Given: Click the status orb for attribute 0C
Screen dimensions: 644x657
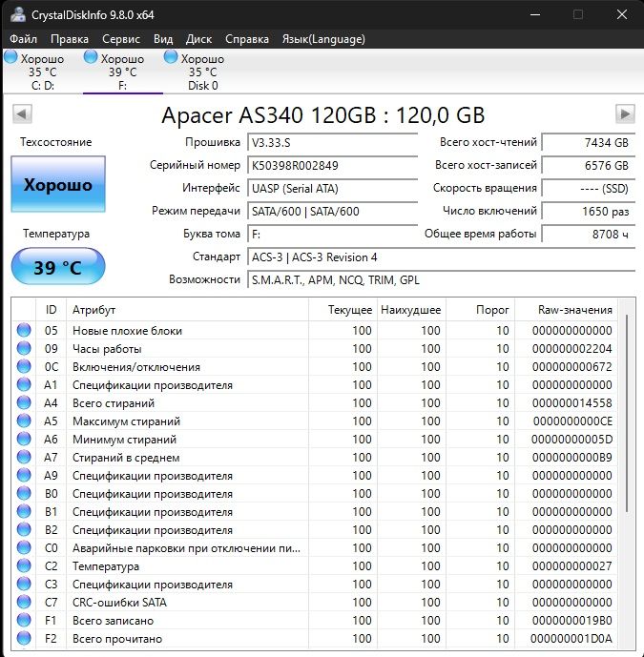Looking at the screenshot, I should [x=24, y=366].
